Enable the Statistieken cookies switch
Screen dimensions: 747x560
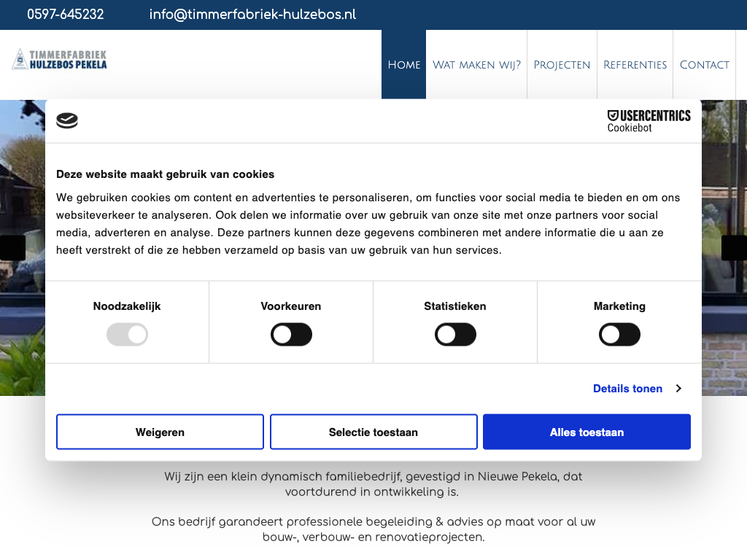pyautogui.click(x=455, y=335)
